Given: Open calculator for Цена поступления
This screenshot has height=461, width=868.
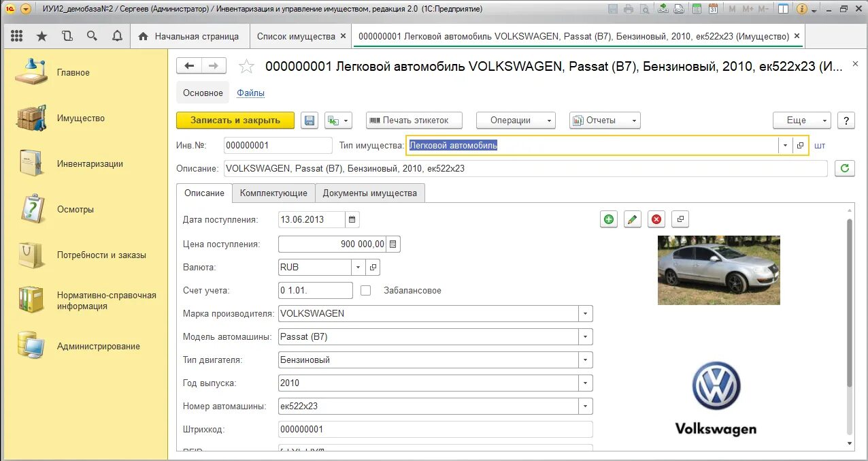Looking at the screenshot, I should 393,244.
